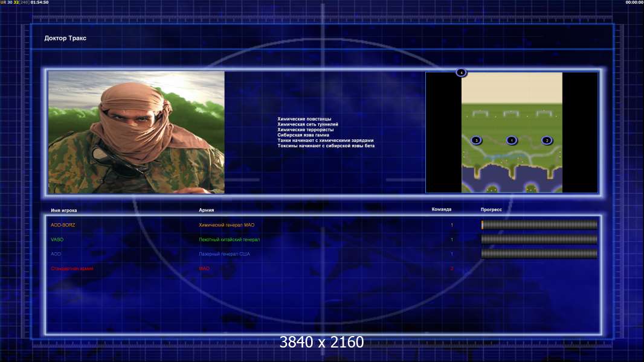This screenshot has height=362, width=644.
Task: Click the red МАО army text
Action: (x=204, y=268)
